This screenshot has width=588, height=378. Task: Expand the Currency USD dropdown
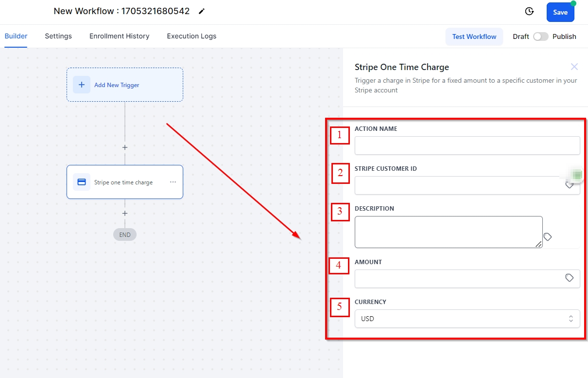[467, 319]
